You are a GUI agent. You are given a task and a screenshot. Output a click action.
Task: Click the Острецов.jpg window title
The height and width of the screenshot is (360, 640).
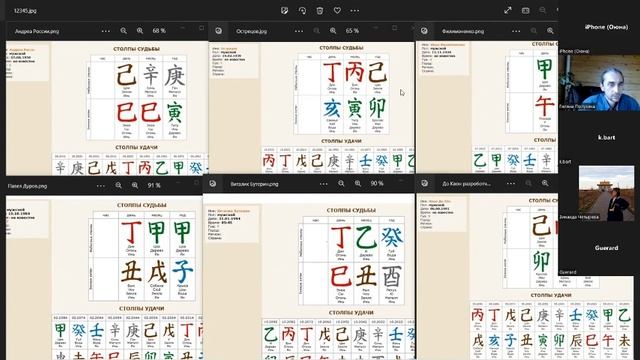click(x=251, y=31)
